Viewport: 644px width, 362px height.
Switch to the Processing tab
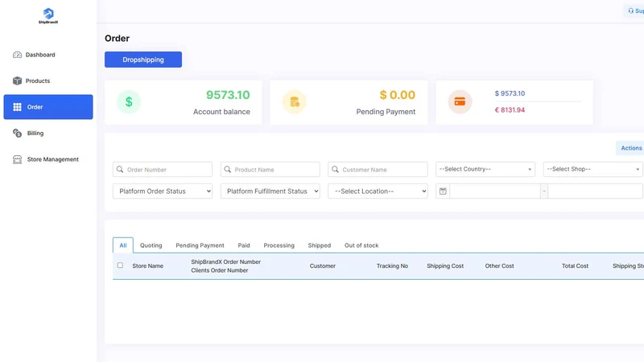pos(279,245)
